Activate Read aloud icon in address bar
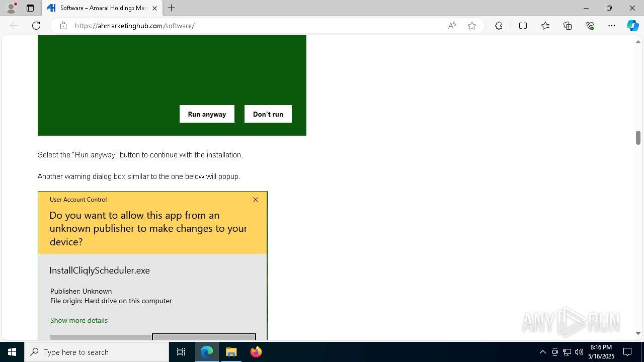Viewport: 644px width, 362px height. tap(452, 26)
